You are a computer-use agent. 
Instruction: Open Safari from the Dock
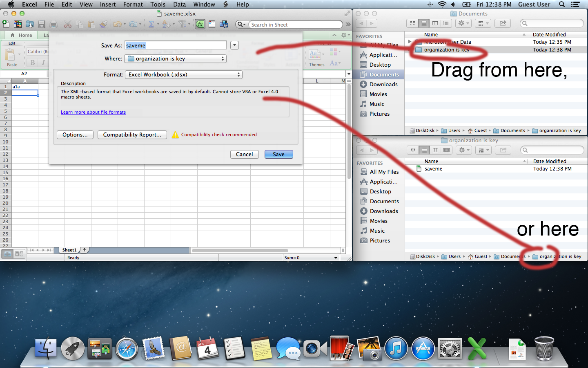(x=127, y=348)
